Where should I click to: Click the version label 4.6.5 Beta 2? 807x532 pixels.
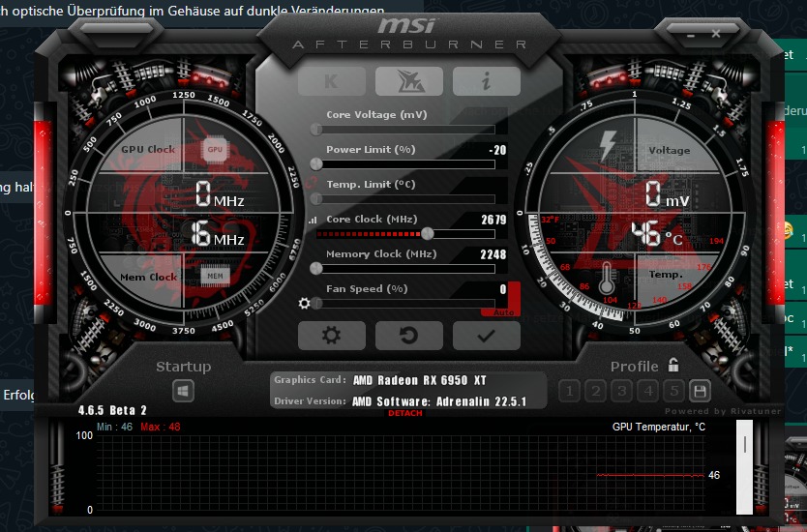coord(112,410)
